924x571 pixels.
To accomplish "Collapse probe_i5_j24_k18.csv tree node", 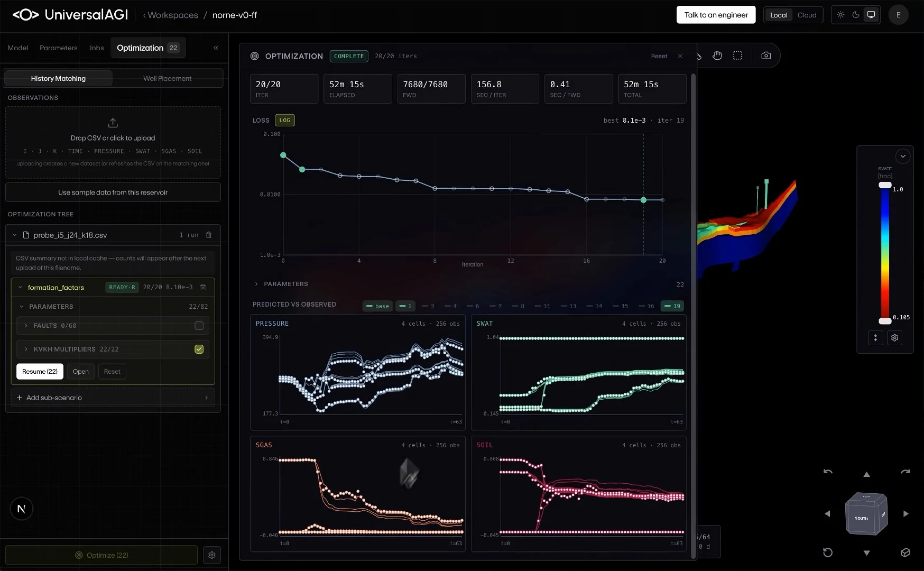I will pyautogui.click(x=15, y=235).
